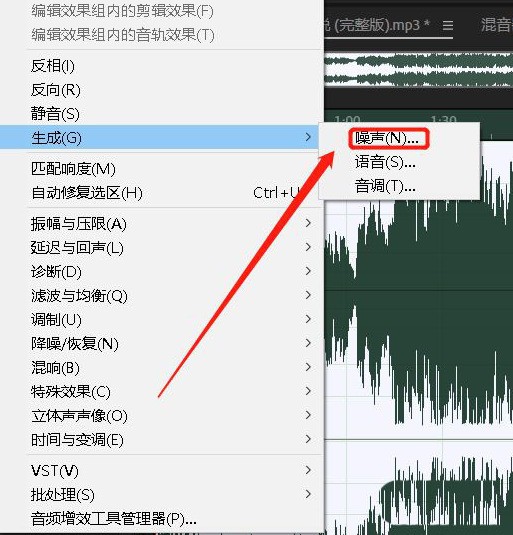
Task: Expand 特殊效果(C) submenu arrow
Action: pos(308,391)
